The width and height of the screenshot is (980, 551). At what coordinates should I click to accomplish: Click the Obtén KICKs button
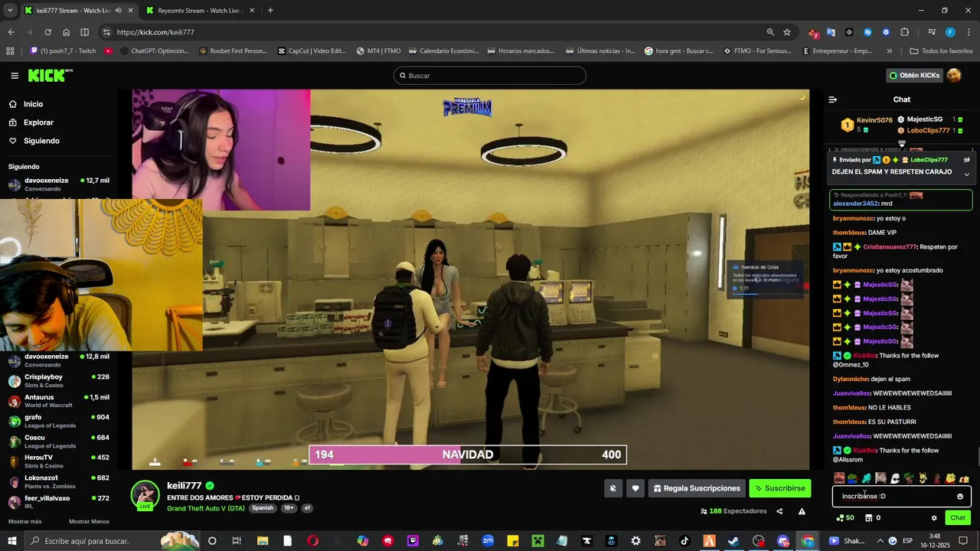(x=914, y=76)
